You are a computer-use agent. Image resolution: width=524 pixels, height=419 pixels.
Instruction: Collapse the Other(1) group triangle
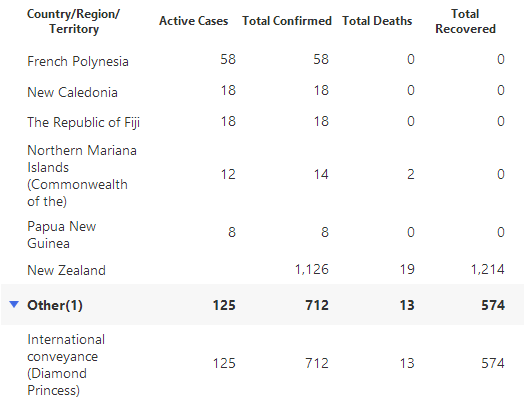[x=14, y=304]
